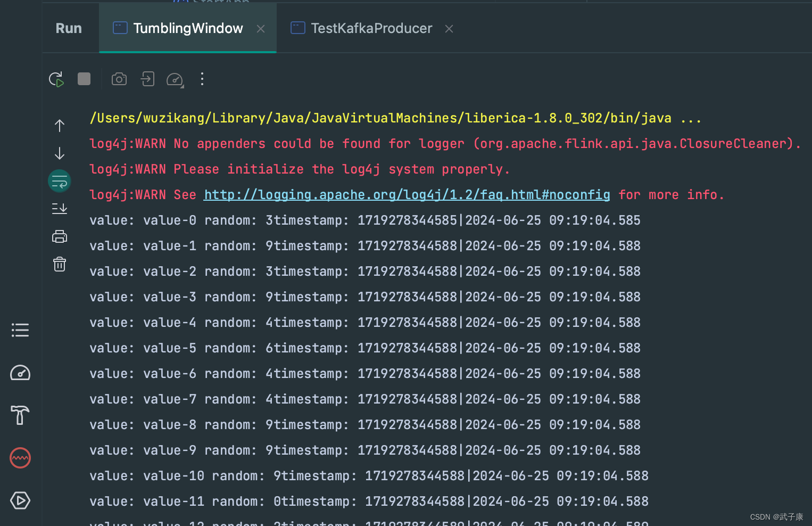Navigate down the stack trace
The image size is (812, 526).
point(59,153)
